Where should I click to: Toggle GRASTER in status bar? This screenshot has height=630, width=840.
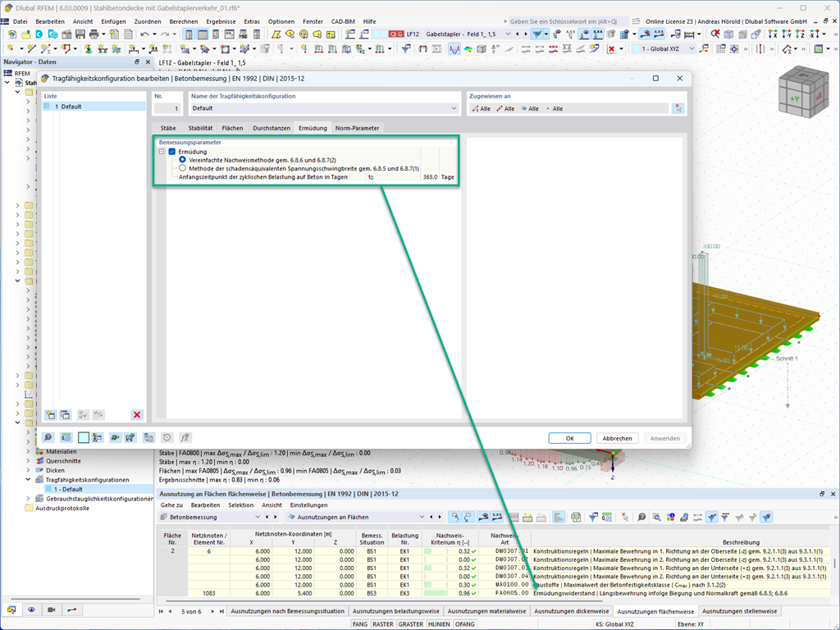(x=411, y=624)
